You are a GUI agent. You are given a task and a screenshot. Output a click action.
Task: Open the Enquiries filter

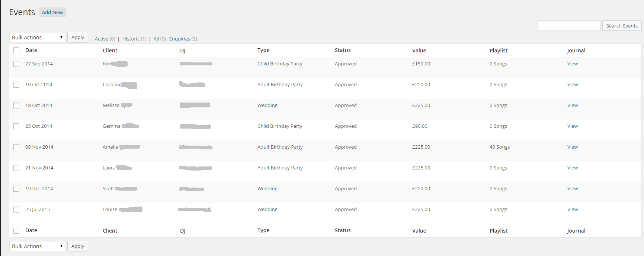click(180, 39)
